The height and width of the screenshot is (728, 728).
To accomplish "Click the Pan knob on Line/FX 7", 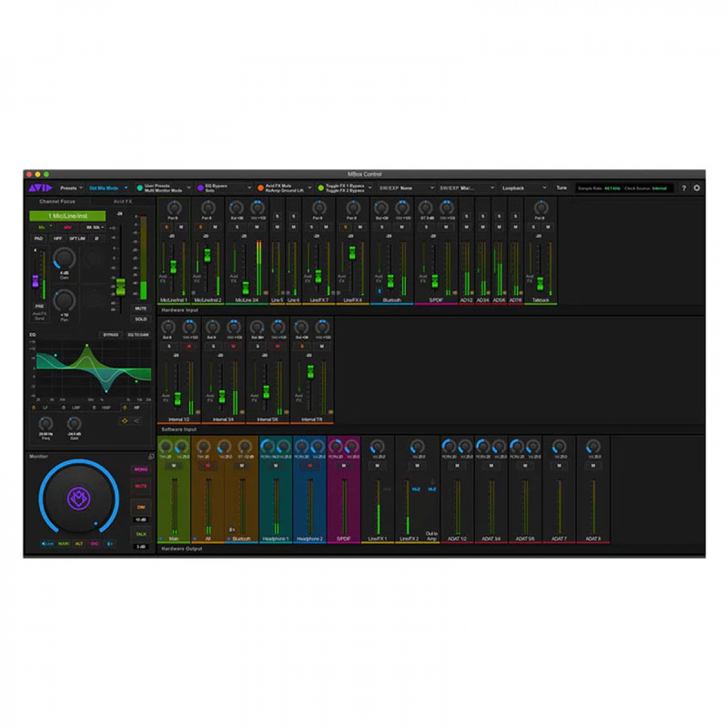I will pyautogui.click(x=318, y=207).
